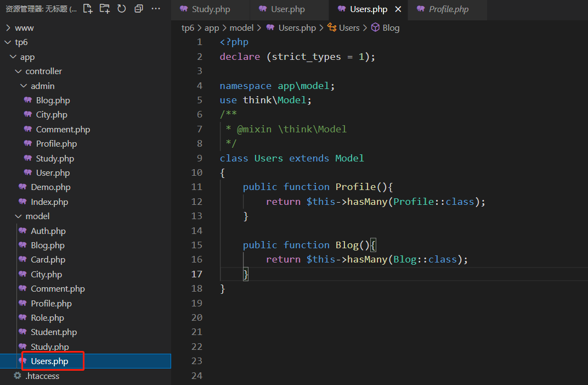Click 'namespace' keyword on line 4
The image size is (588, 385).
click(x=246, y=86)
